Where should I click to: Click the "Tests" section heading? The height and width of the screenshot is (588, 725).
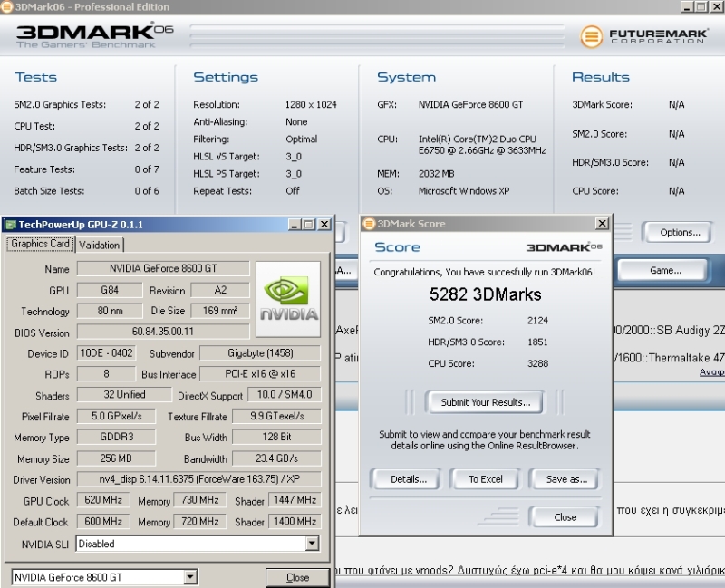pos(35,77)
